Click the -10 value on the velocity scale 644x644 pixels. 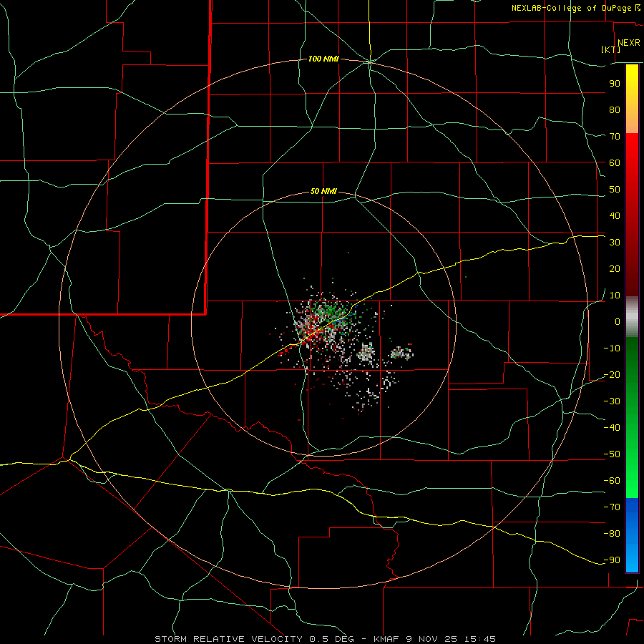[612, 348]
